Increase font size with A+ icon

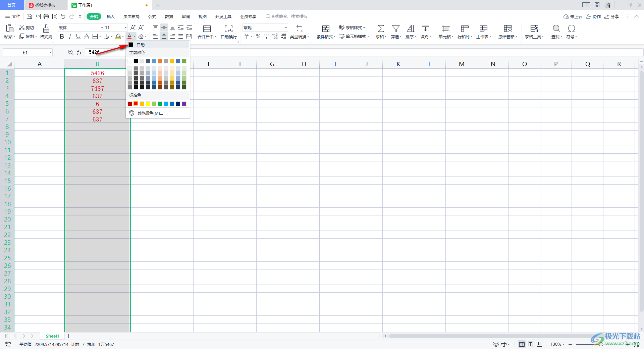pyautogui.click(x=133, y=28)
